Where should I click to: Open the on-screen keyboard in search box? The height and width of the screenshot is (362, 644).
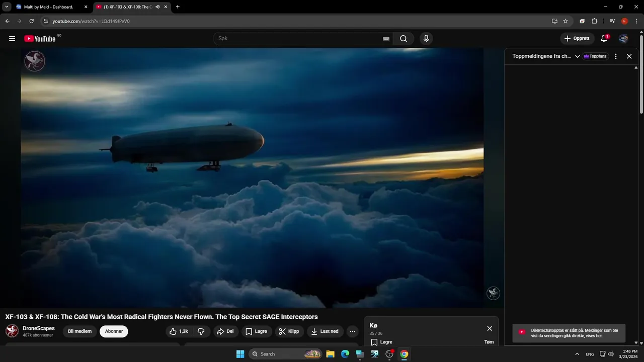click(386, 39)
